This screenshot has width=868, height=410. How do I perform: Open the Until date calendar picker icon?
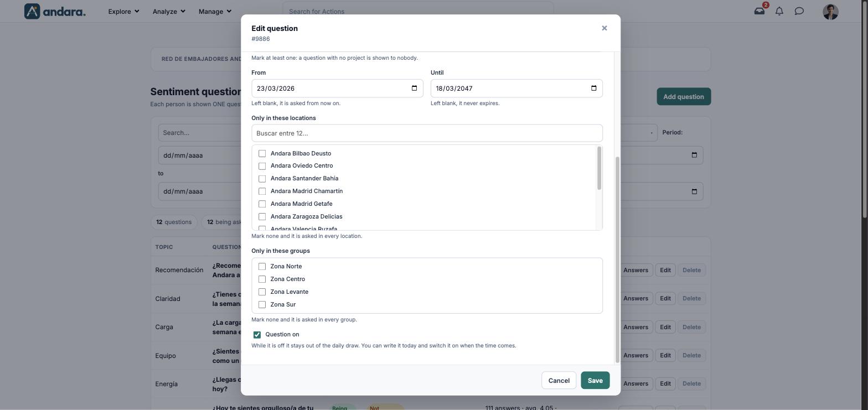coord(593,89)
